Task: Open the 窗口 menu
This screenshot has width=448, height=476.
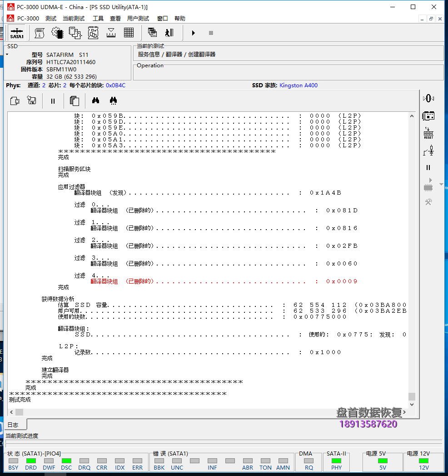Action: (163, 19)
